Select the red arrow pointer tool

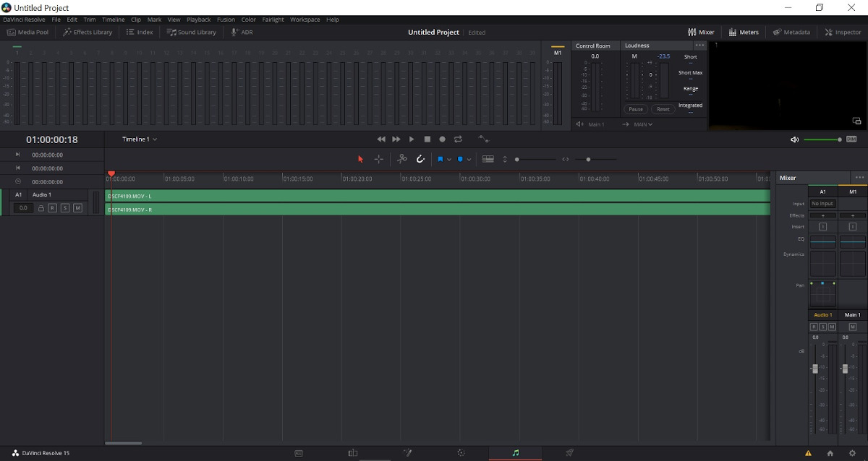tap(360, 159)
